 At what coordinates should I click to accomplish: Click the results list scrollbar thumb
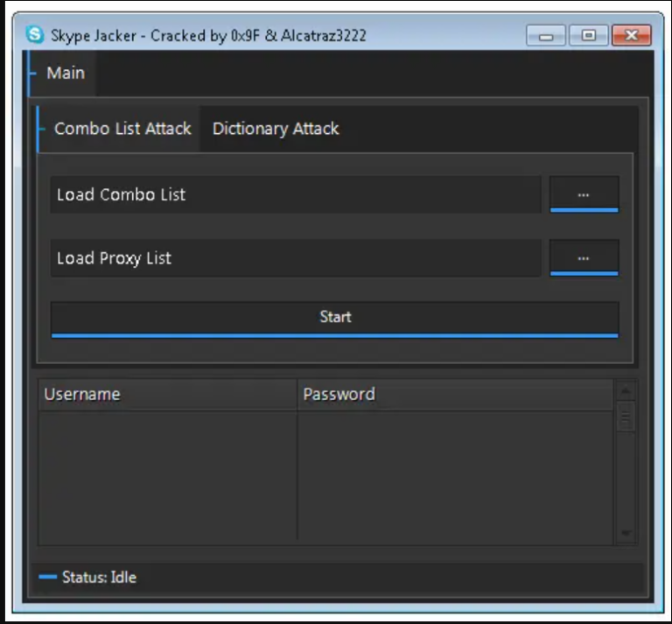(626, 417)
